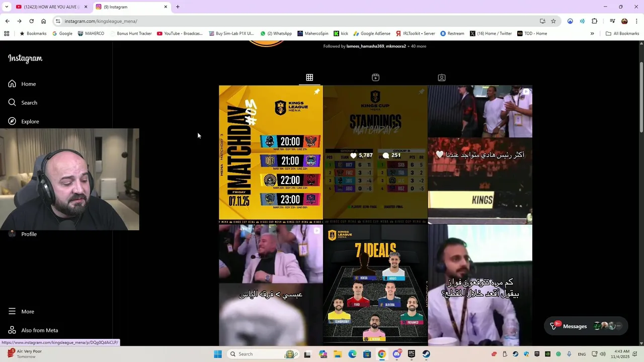Switch to the Reels tab
The image size is (644, 362).
coord(375,77)
